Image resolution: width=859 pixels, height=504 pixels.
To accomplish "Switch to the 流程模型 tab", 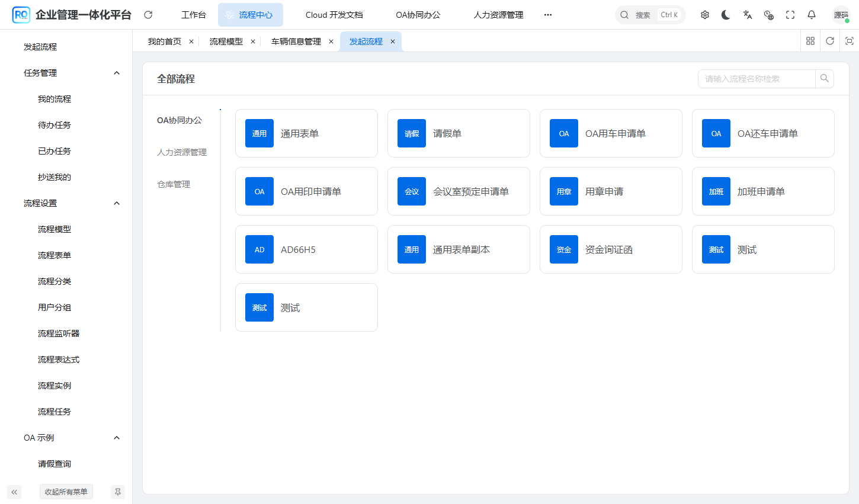I will click(225, 41).
